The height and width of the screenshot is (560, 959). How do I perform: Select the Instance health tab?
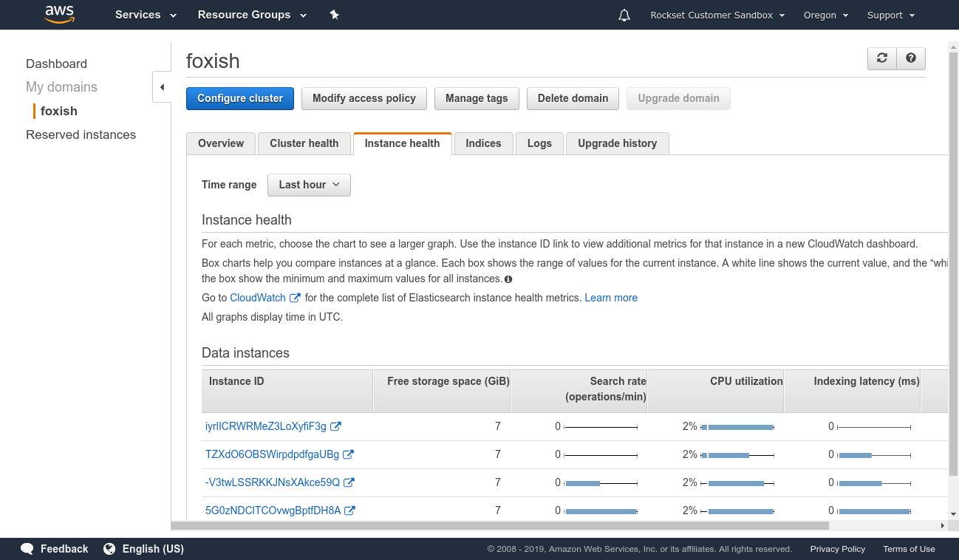[403, 143]
